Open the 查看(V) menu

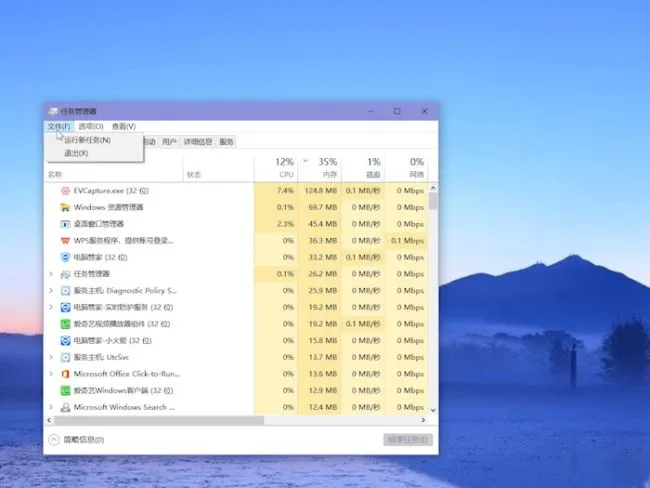[x=124, y=126]
